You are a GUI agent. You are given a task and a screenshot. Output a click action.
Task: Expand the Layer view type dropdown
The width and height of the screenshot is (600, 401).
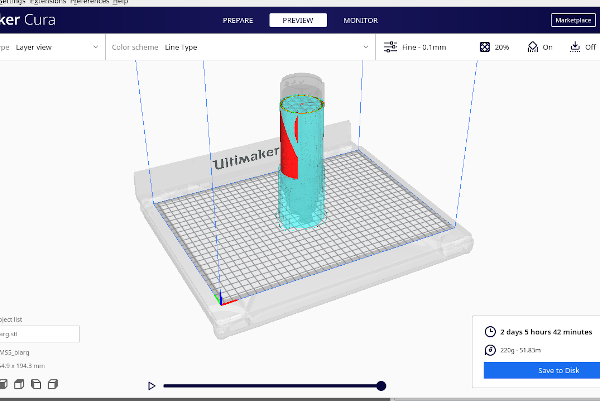click(52, 47)
